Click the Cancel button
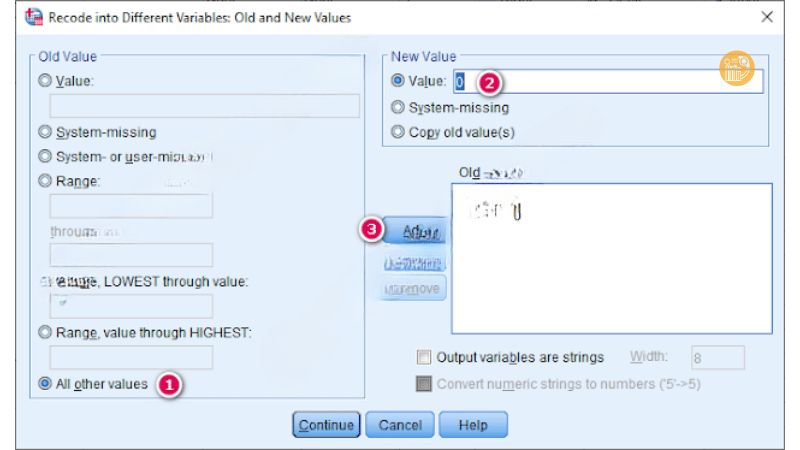This screenshot has height=450, width=800. [400, 425]
